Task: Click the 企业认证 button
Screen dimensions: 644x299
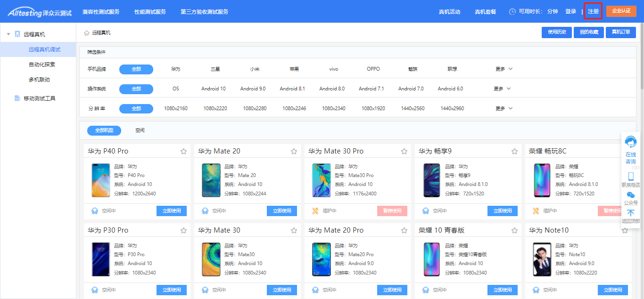Action: tap(621, 11)
